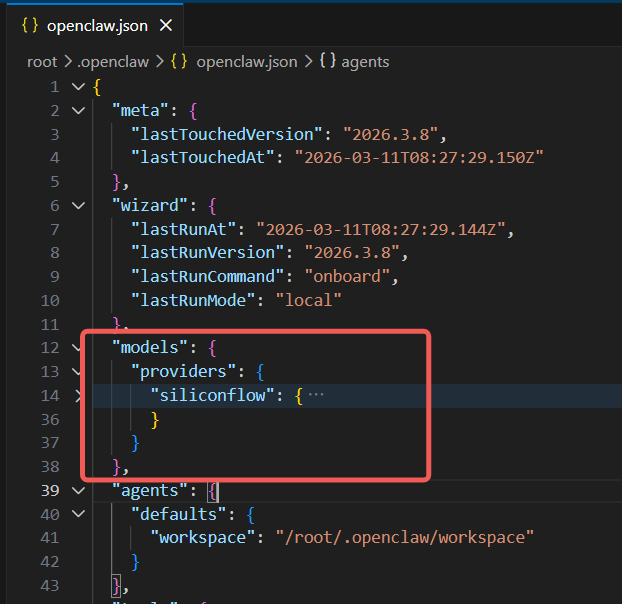Place cursor at closing brace on line 36
Image resolution: width=622 pixels, height=604 pixels.
[x=155, y=420]
